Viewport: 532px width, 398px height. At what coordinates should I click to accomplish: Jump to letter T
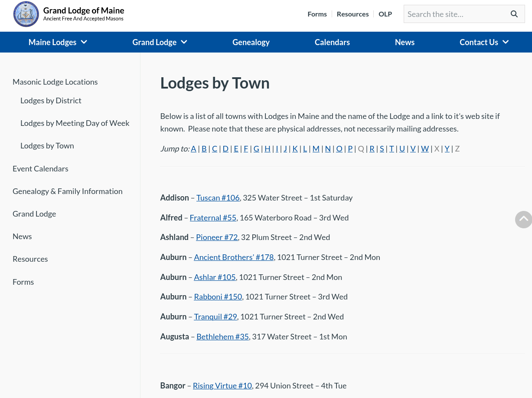pyautogui.click(x=392, y=148)
